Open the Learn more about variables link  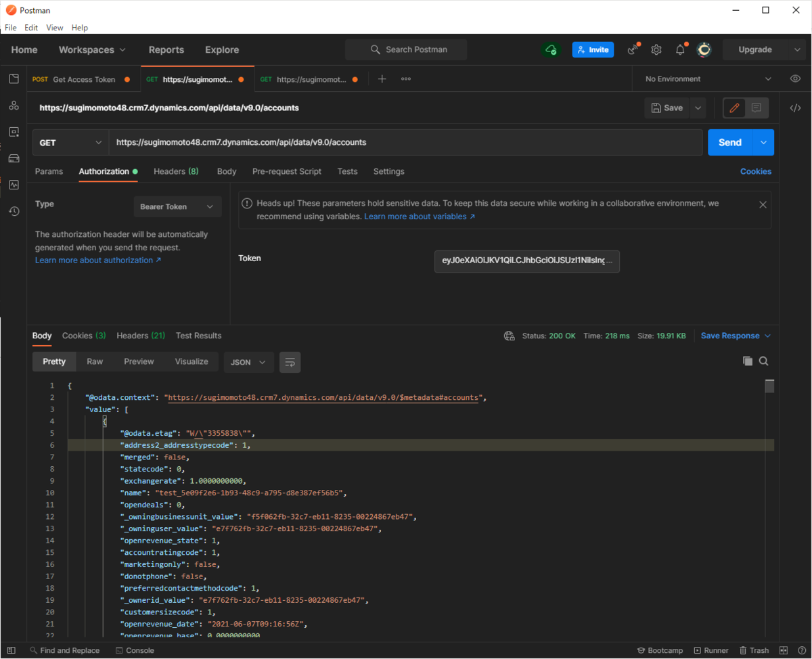pos(420,217)
